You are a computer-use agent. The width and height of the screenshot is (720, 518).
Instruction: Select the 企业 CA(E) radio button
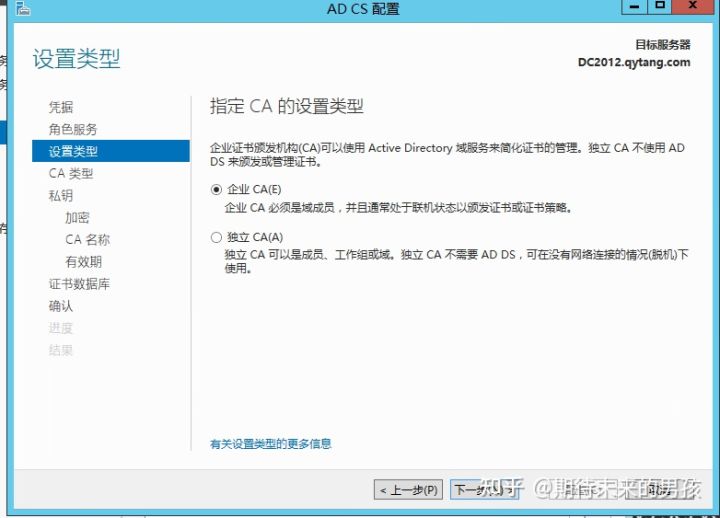pos(216,190)
